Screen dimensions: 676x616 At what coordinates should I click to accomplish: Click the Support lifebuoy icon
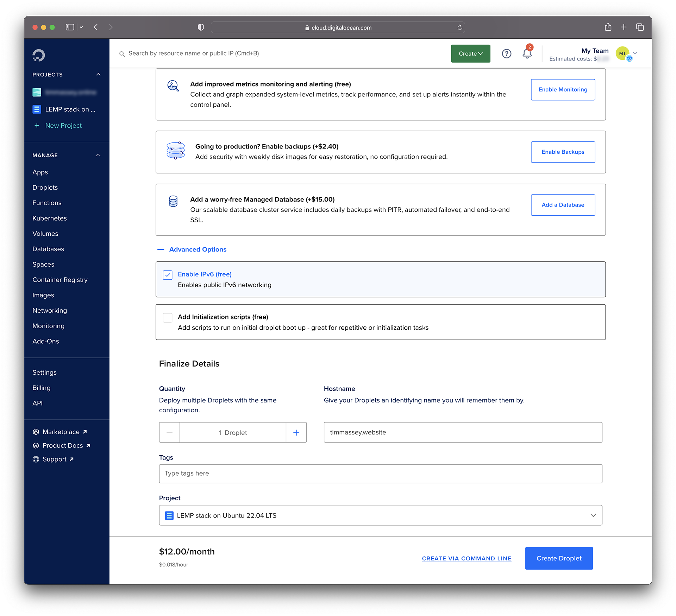click(x=36, y=459)
